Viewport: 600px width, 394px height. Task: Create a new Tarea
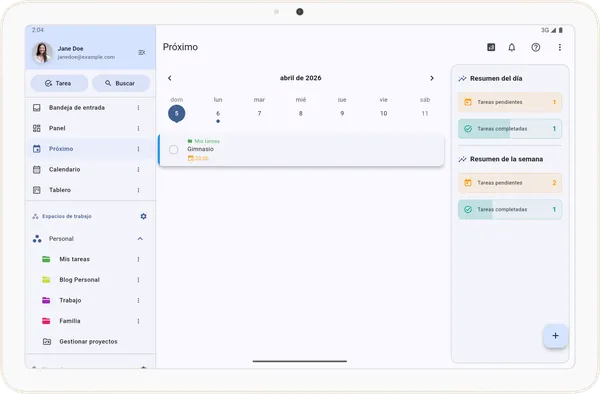pos(59,83)
